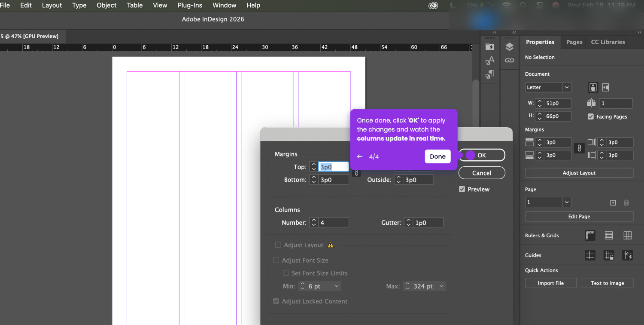Click the top margin icon in Properties

coord(529,142)
